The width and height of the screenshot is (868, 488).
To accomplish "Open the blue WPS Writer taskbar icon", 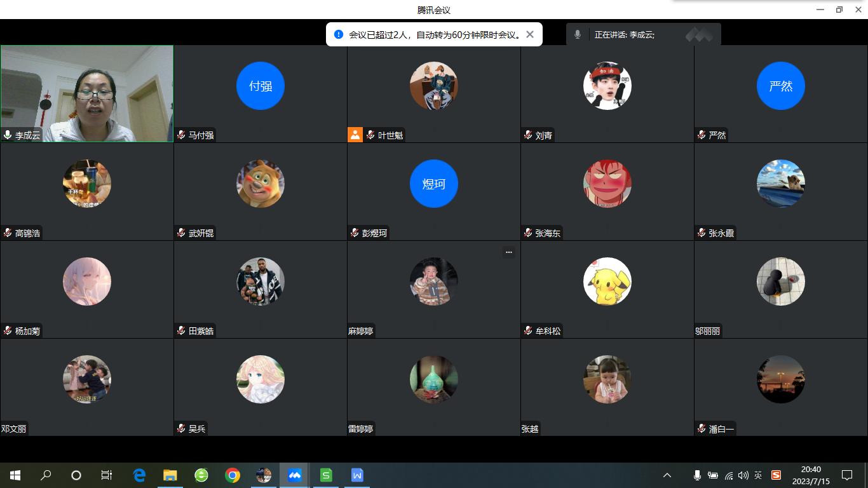I will [357, 475].
